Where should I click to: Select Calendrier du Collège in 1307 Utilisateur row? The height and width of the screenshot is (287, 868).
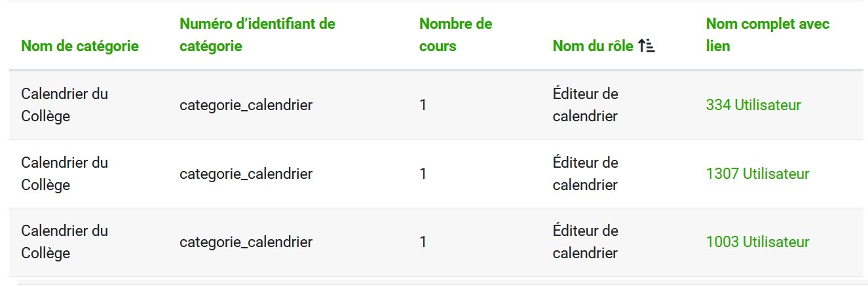64,174
